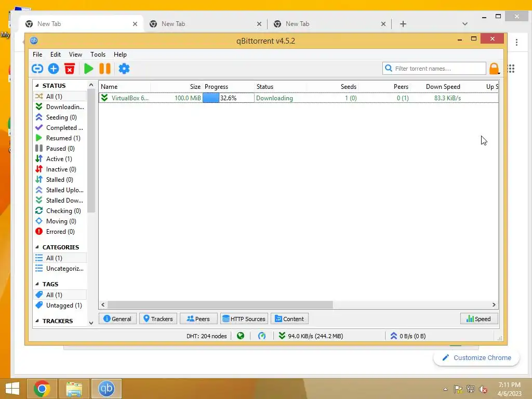532x399 pixels.
Task: Collapse the STATUS section
Action: 37,86
